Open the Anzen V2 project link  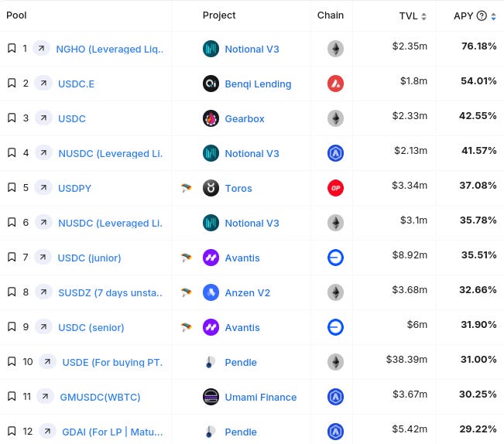tap(248, 293)
